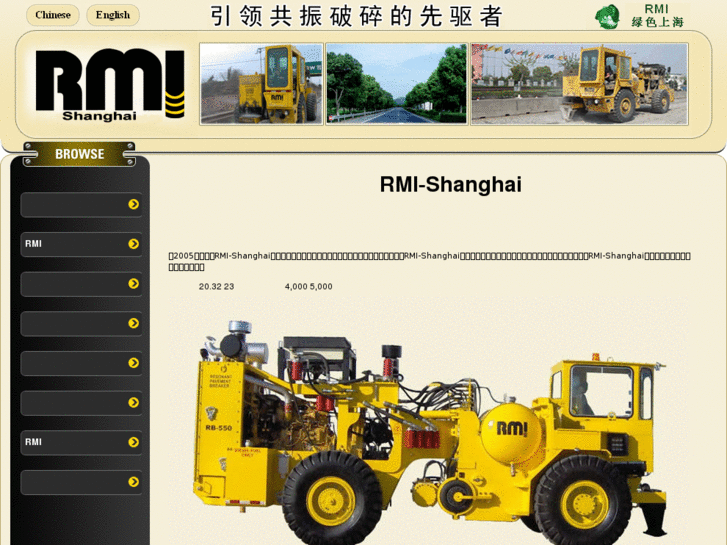Click the RMI Shanghai black logo
Viewport: 727px width, 545px height.
(x=110, y=84)
